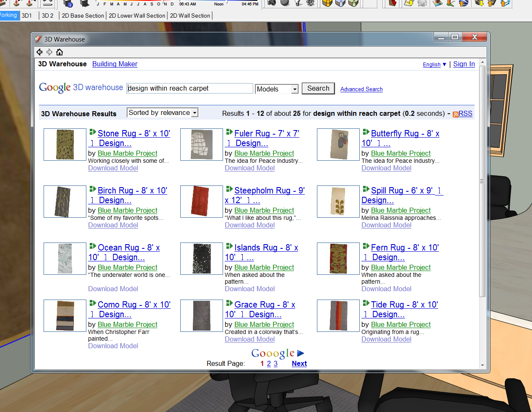Click the camera icon in top toolbar
Viewport: 532px width, 412px height.
coord(272,3)
